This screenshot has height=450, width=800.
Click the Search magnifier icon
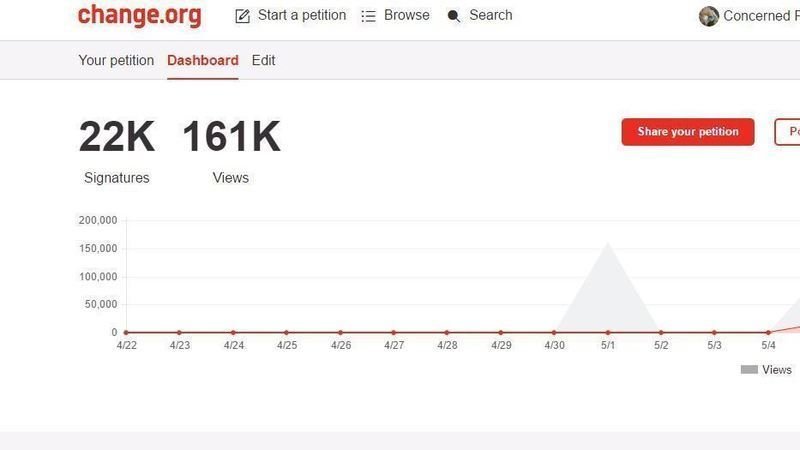point(454,16)
